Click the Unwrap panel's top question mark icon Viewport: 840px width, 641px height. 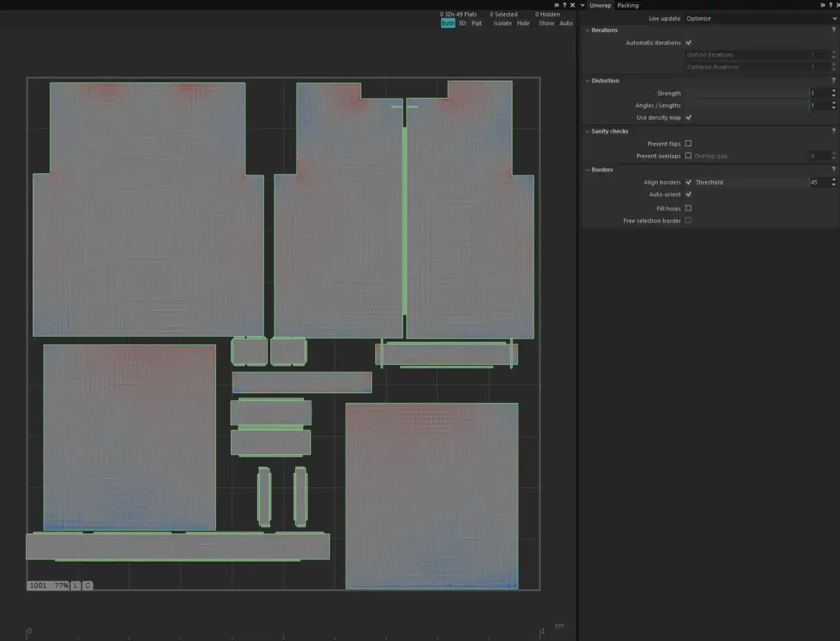point(831,5)
